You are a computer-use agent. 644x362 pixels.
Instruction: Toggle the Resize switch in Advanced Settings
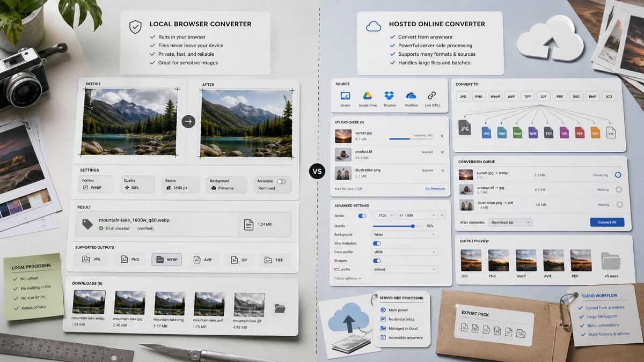pos(362,216)
